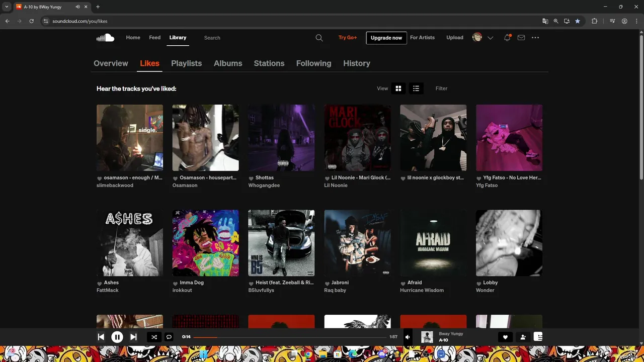The width and height of the screenshot is (644, 362).
Task: Unlike the Shottas track heart
Action: coord(251,178)
